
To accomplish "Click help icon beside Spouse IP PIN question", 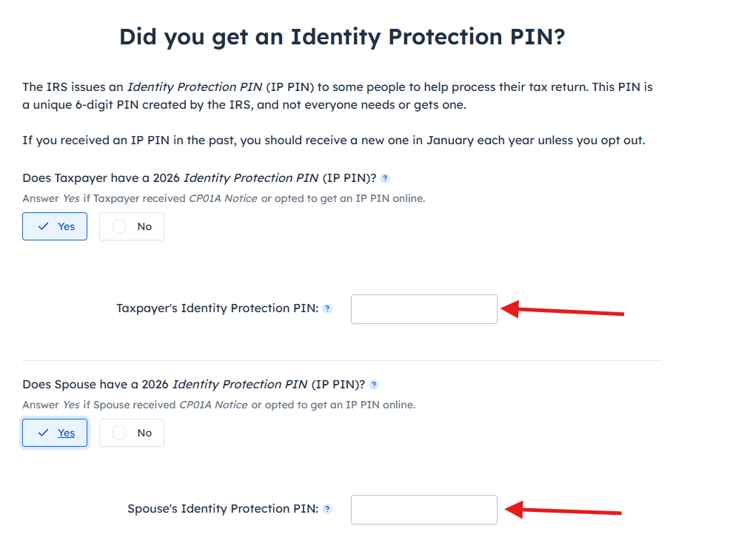I will point(374,385).
